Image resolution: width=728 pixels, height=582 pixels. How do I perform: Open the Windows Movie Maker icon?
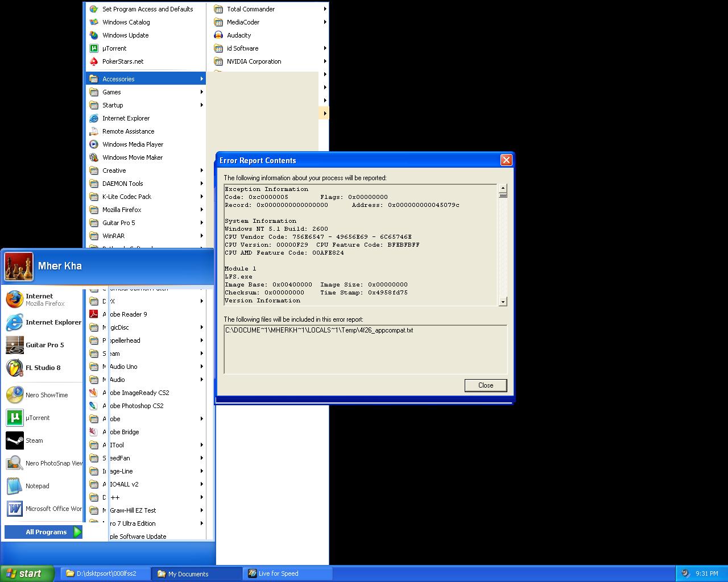[x=94, y=157]
